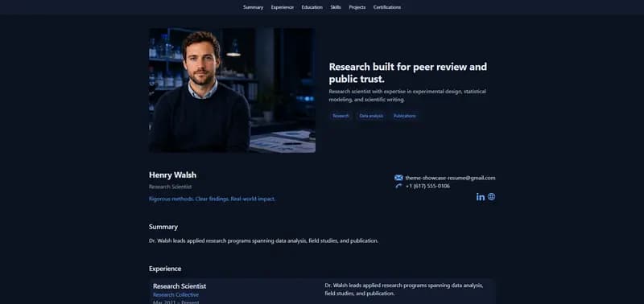Click the +1 (617) 555-0106 phone number
The image size is (644, 304).
tap(427, 187)
